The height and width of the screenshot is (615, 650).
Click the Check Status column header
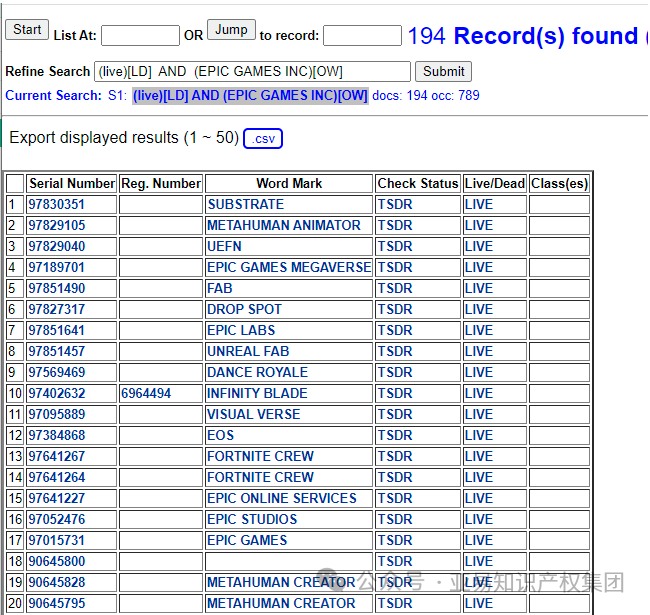click(x=418, y=184)
